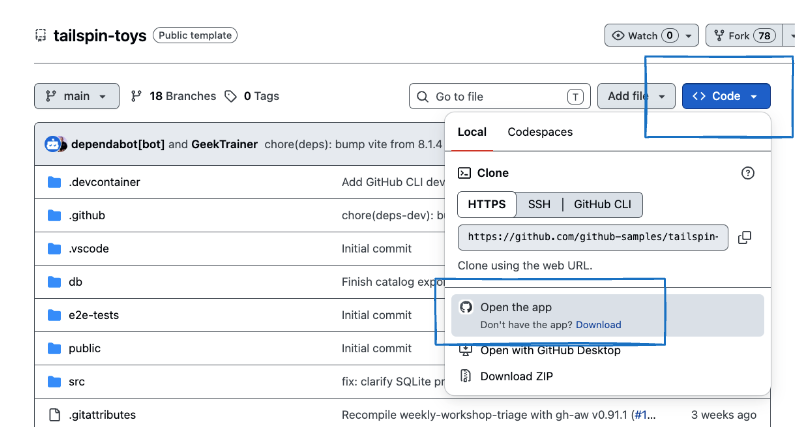Click the magnifier icon in Go to file
The image size is (805, 437).
click(x=423, y=97)
